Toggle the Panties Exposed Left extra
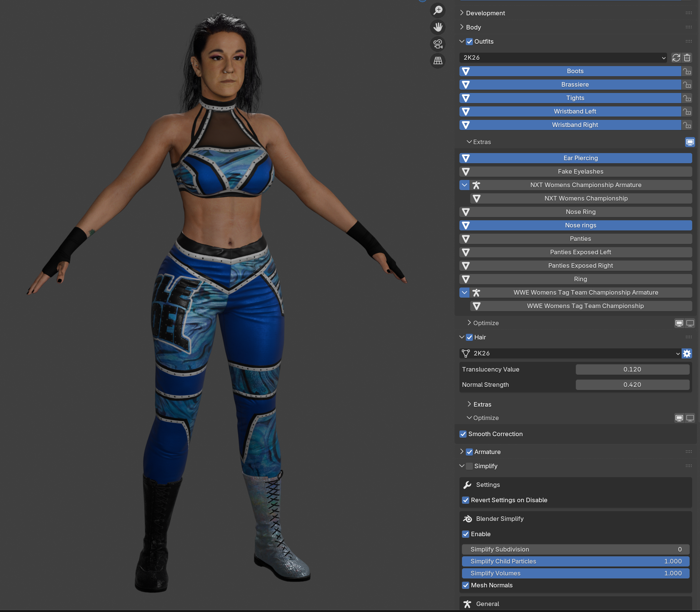Viewport: 700px width, 612px height. click(x=576, y=252)
